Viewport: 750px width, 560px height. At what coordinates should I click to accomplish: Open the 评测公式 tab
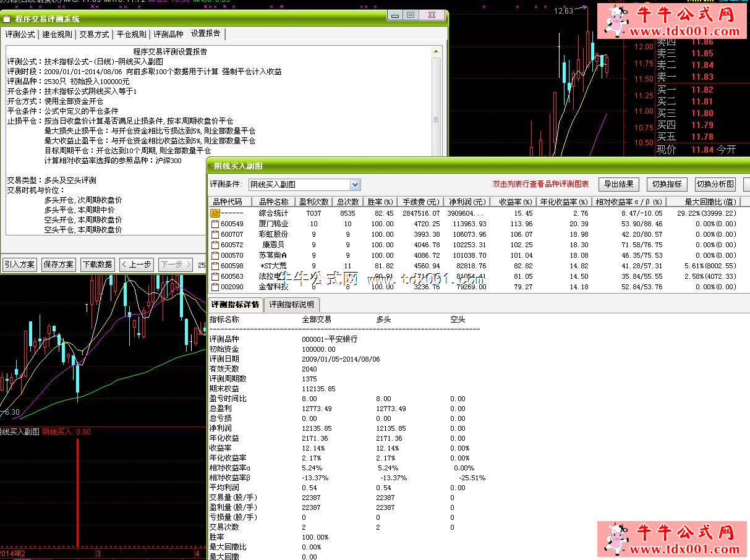pos(20,35)
